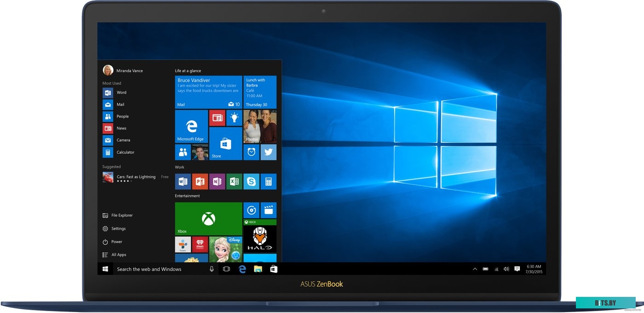
Task: Click the Search the web and Windows box
Action: [159, 269]
